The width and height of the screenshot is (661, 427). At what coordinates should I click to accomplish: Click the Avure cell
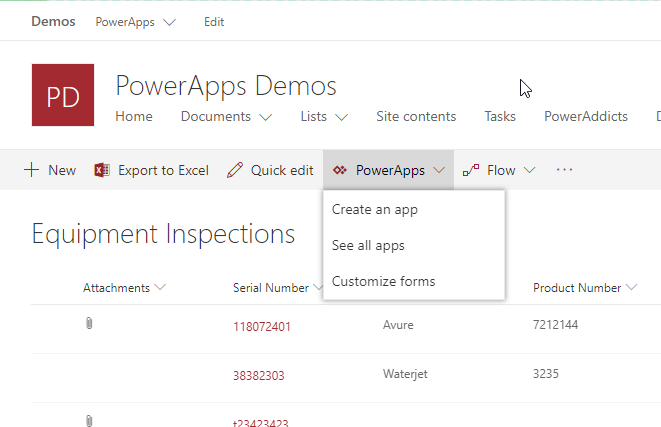click(x=398, y=325)
